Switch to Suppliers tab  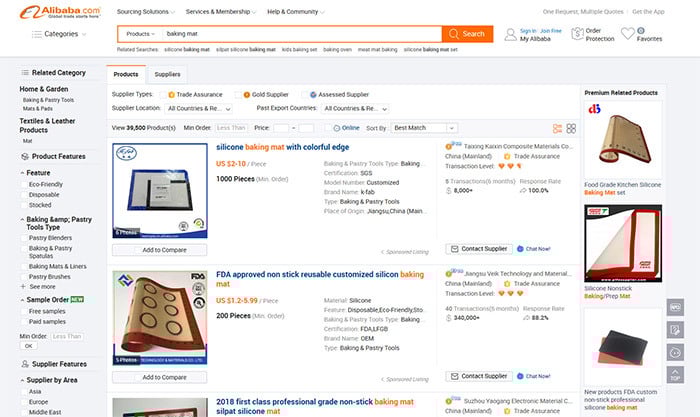pyautogui.click(x=167, y=75)
